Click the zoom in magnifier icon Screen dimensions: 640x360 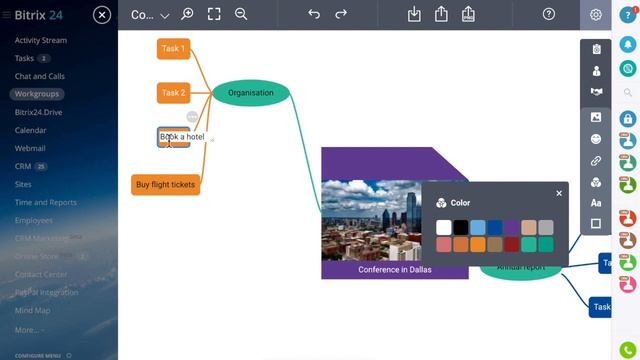tap(187, 14)
